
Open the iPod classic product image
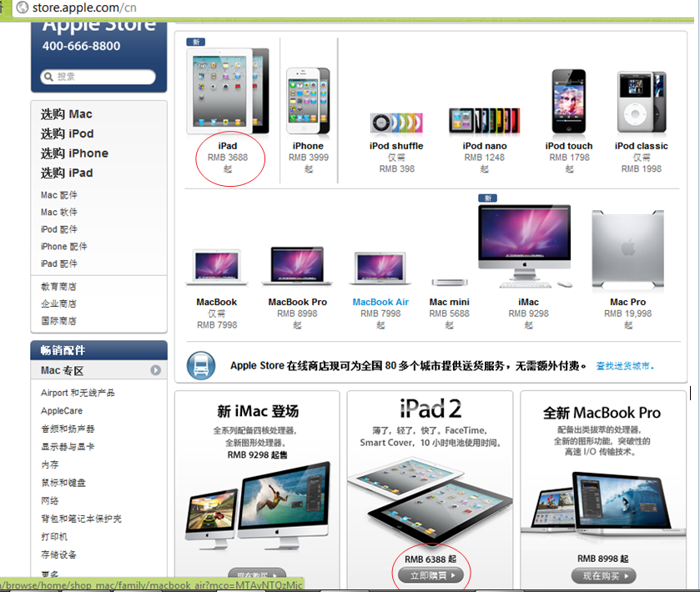click(x=642, y=103)
